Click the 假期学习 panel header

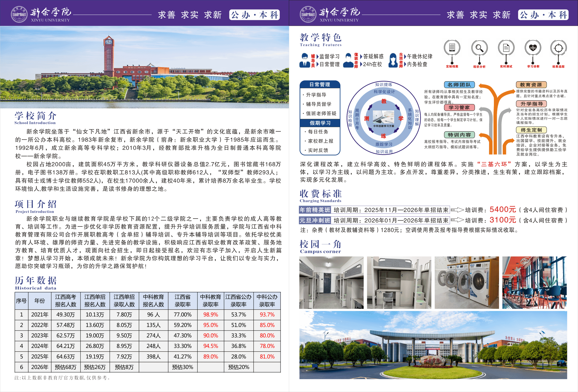(x=320, y=123)
